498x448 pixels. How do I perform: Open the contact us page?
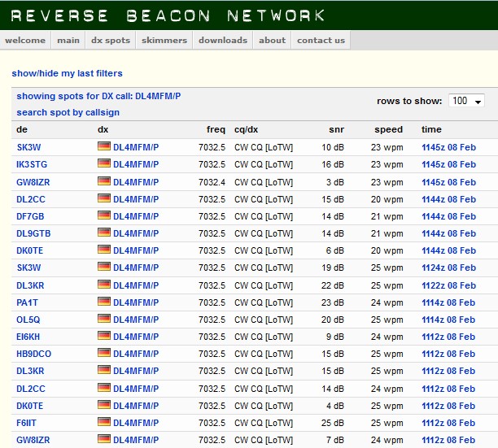321,40
